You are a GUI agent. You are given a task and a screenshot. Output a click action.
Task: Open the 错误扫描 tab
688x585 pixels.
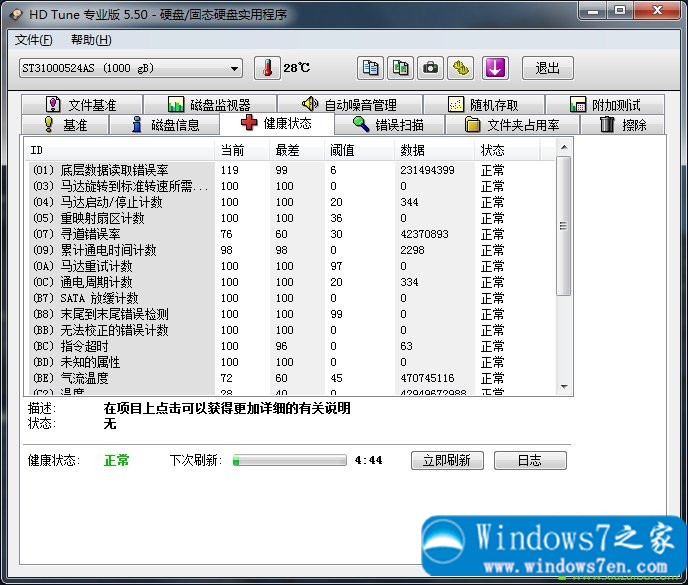(387, 125)
